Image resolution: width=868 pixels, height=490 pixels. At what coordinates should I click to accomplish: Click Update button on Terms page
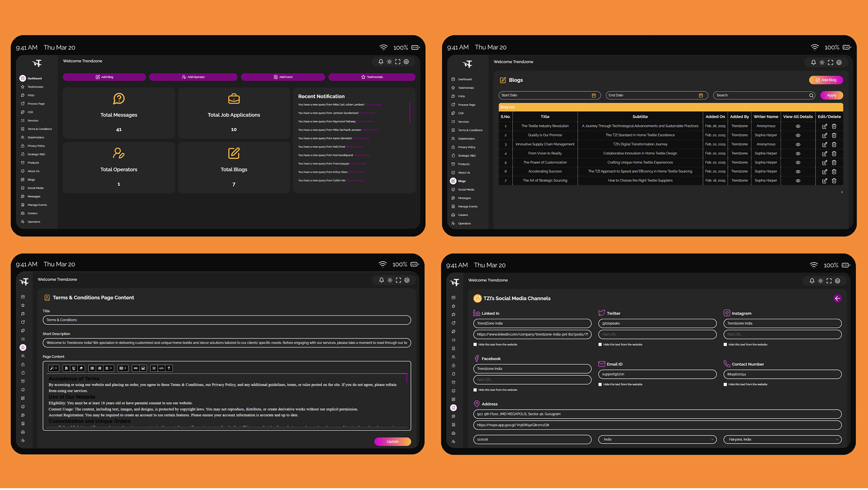click(x=392, y=442)
